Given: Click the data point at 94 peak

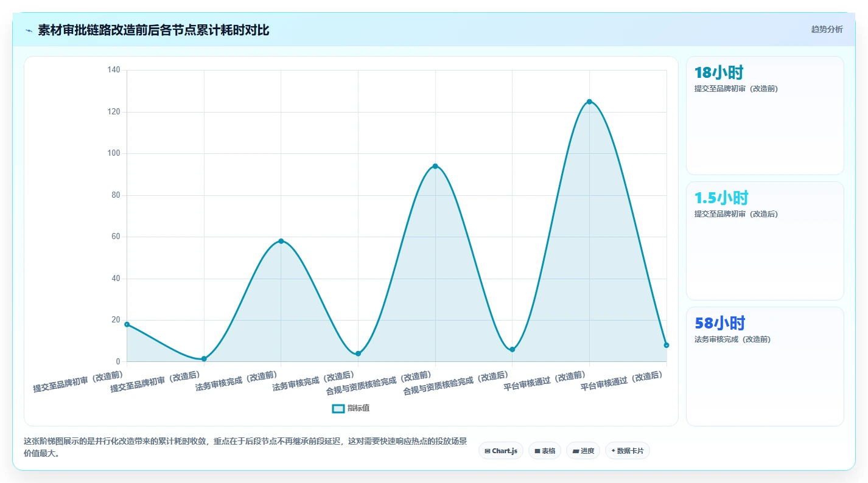Looking at the screenshot, I should [x=435, y=166].
